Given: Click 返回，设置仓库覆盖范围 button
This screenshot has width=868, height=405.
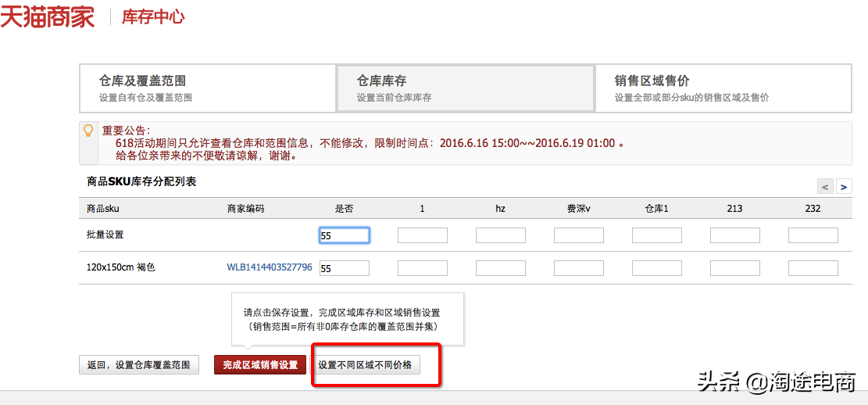Looking at the screenshot, I should tap(139, 365).
